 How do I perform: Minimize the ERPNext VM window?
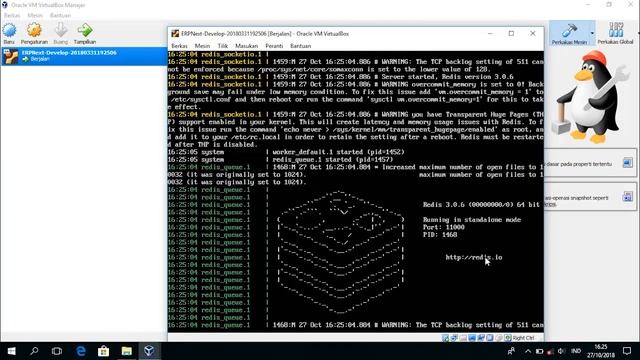click(490, 33)
